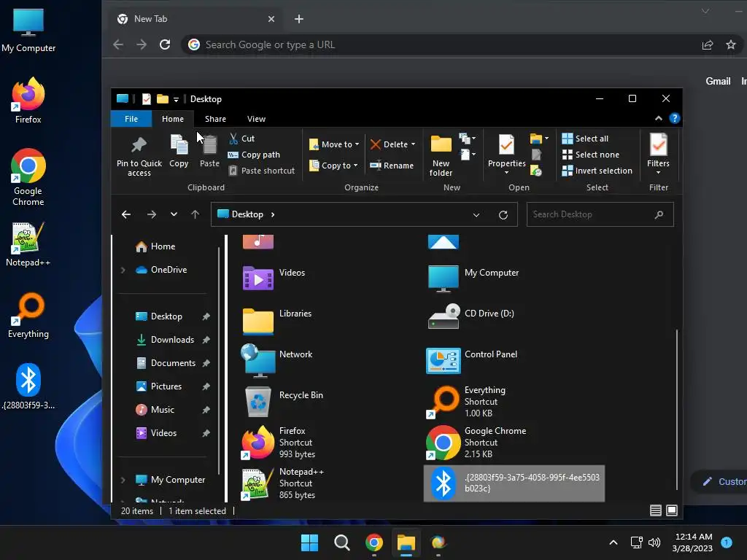Click the Explorer help question mark icon
The width and height of the screenshot is (747, 560).
[674, 118]
